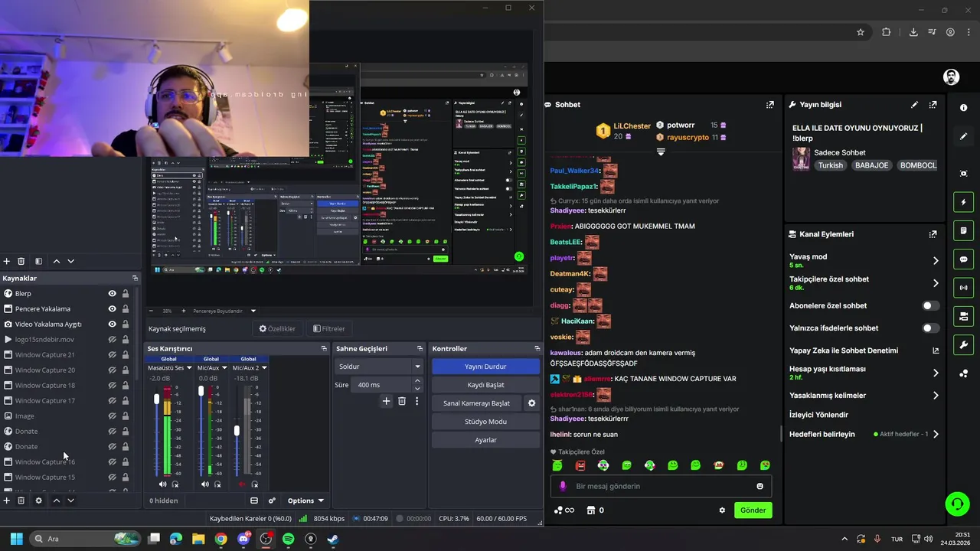Click Kaydı Başlat button
This screenshot has height=551, width=980.
485,385
